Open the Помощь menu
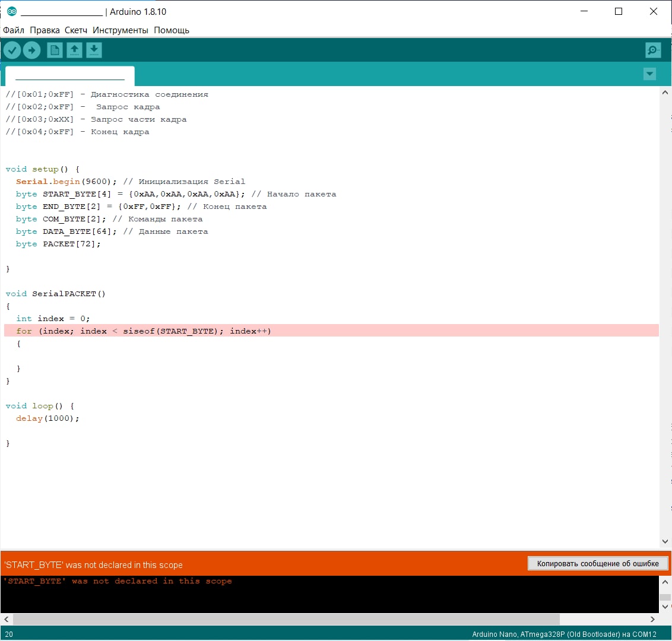672x641 pixels. point(172,30)
